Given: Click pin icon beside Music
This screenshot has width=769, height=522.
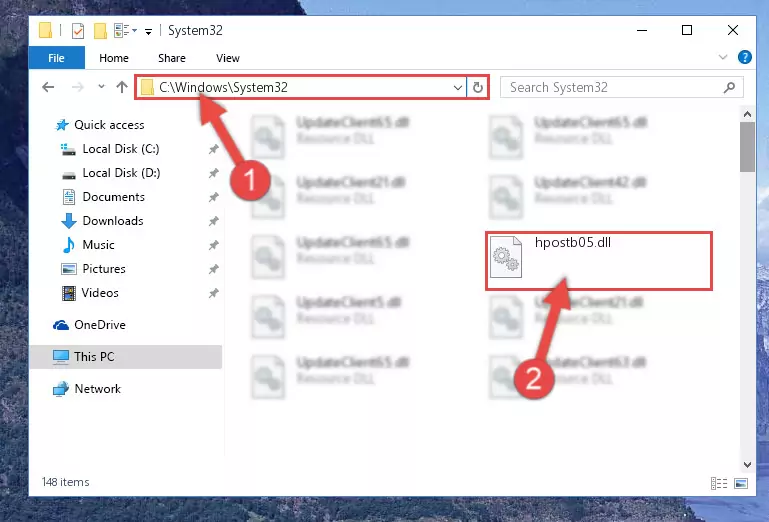Looking at the screenshot, I should point(213,245).
